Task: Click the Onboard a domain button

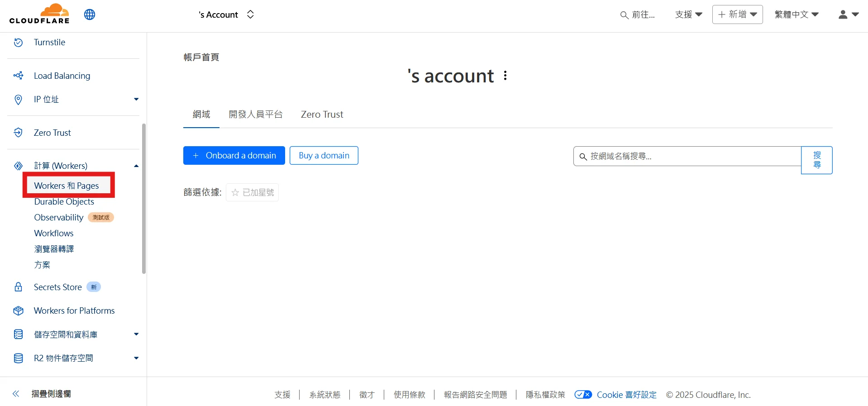Action: click(x=234, y=156)
